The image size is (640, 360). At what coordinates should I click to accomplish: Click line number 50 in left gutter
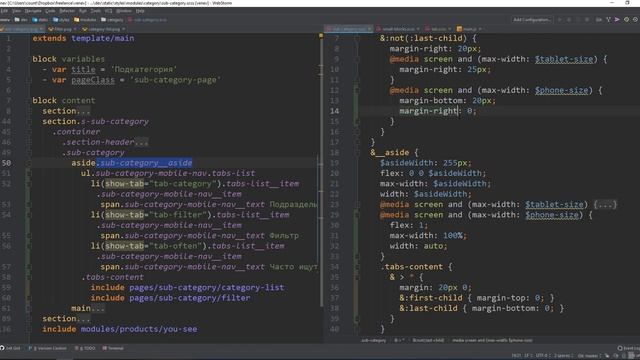click(7, 163)
